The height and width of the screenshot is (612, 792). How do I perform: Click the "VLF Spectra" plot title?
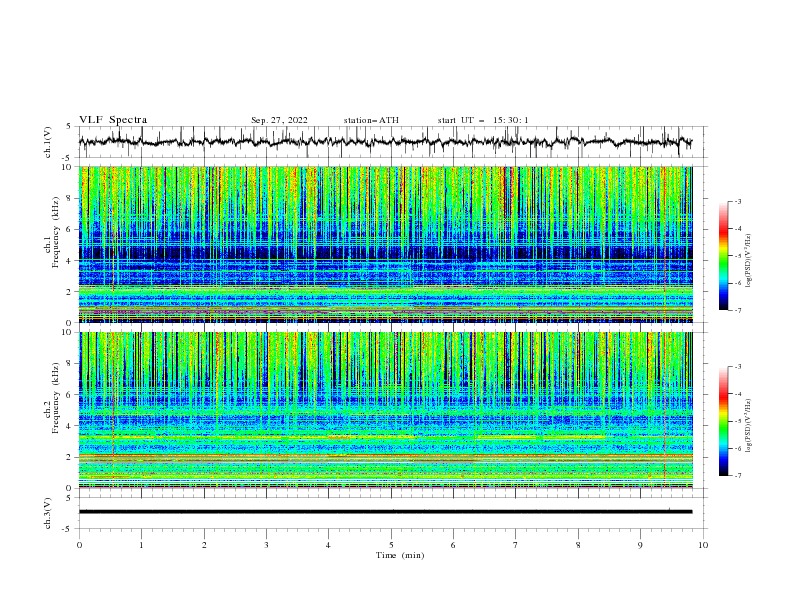point(113,120)
